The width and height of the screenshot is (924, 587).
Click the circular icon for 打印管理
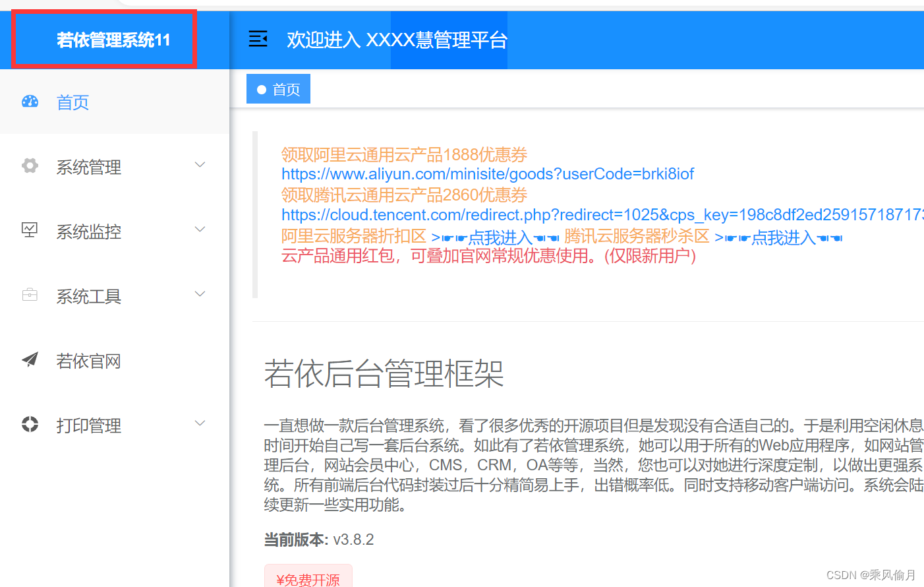[30, 424]
